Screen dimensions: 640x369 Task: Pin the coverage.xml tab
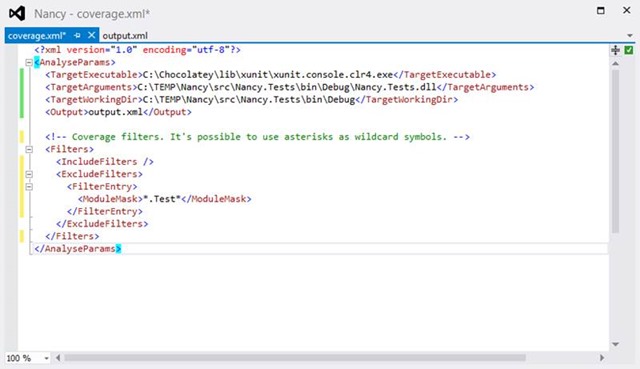[77, 36]
